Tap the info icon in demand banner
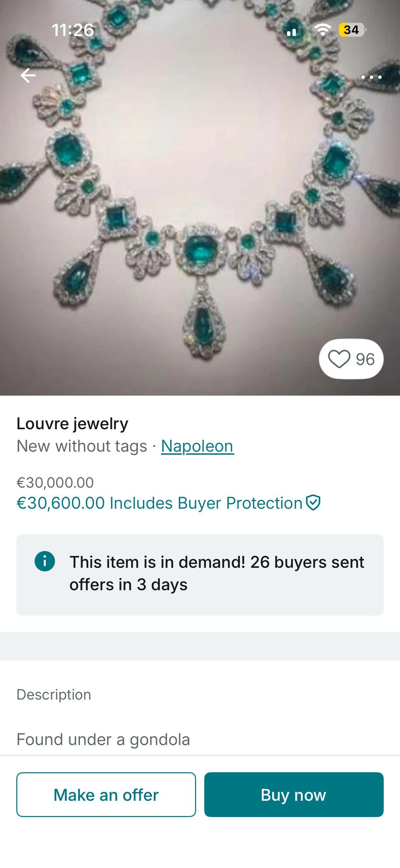The image size is (400, 868). pyautogui.click(x=45, y=561)
